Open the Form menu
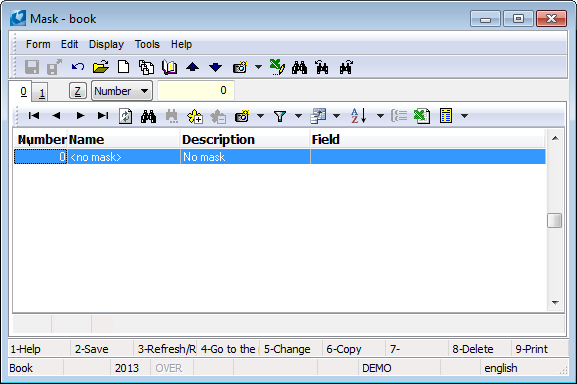The image size is (577, 384). [x=38, y=44]
